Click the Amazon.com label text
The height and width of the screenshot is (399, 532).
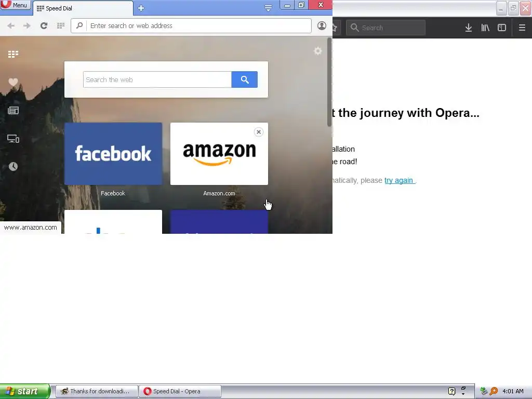tap(219, 193)
